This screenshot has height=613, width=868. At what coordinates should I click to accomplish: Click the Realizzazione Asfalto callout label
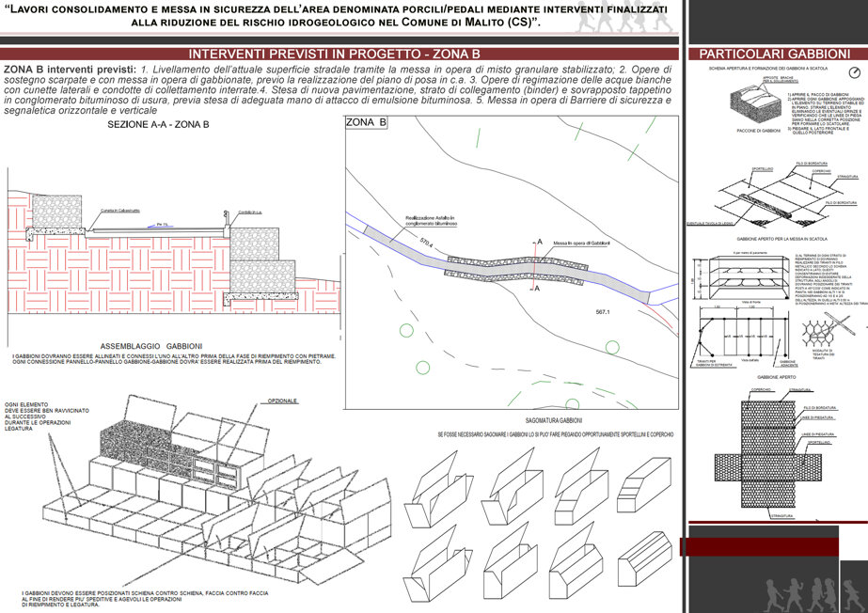click(430, 221)
